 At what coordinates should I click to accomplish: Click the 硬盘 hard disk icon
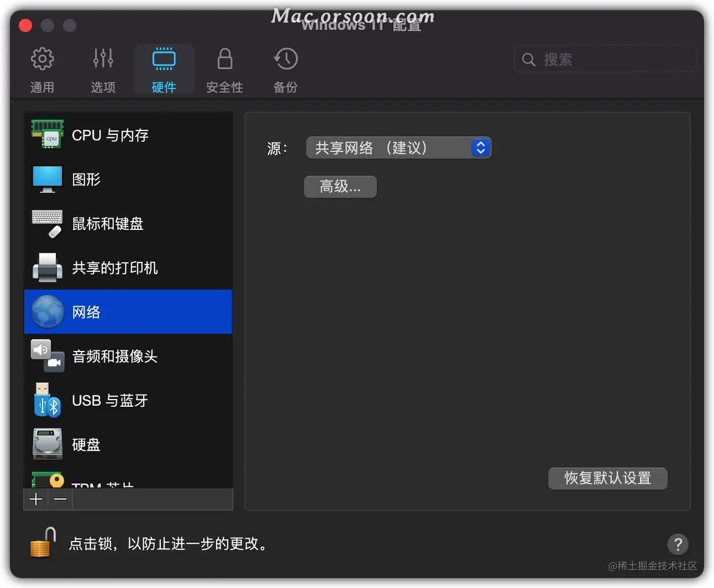pyautogui.click(x=47, y=444)
